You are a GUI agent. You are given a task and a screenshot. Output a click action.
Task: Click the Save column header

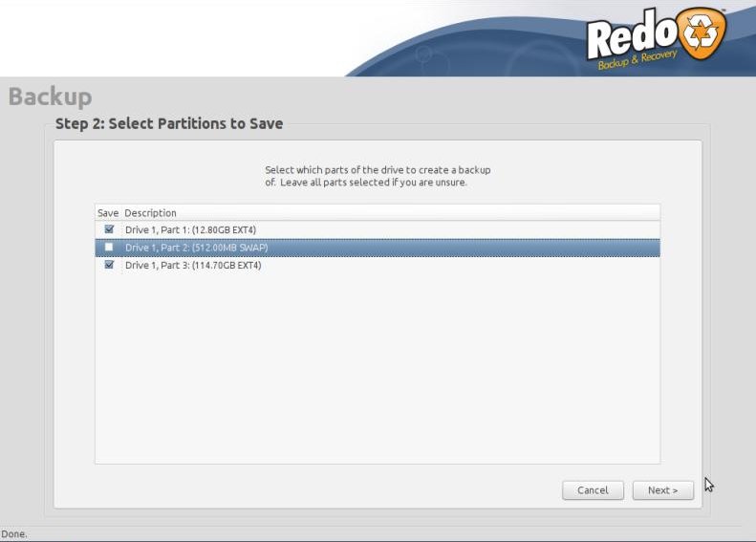tap(108, 212)
